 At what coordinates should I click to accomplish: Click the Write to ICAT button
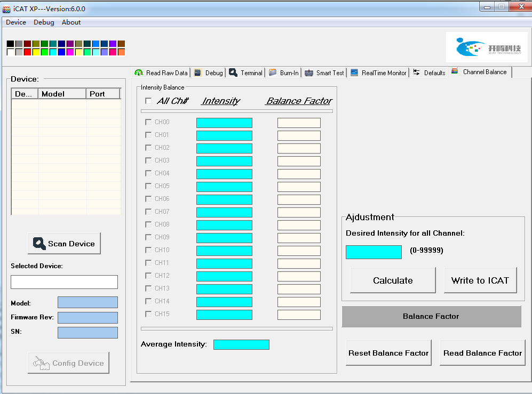[480, 280]
